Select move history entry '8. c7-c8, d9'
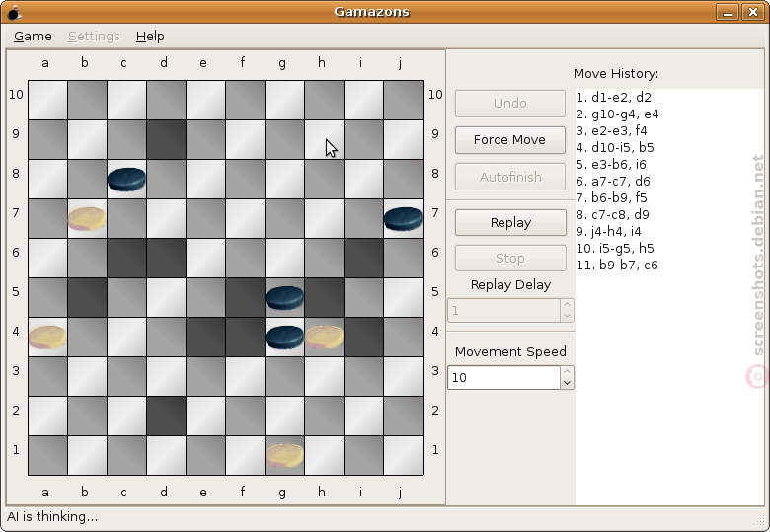 pyautogui.click(x=612, y=214)
